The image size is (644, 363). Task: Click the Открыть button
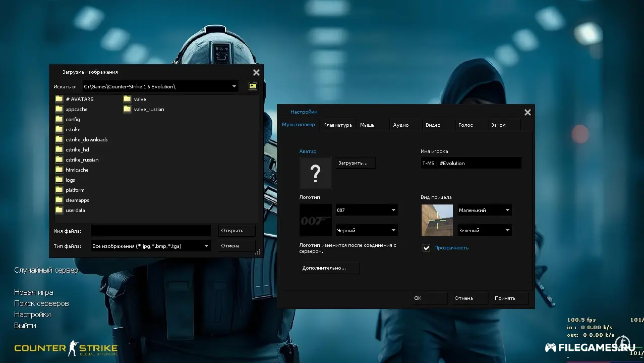[x=237, y=231]
